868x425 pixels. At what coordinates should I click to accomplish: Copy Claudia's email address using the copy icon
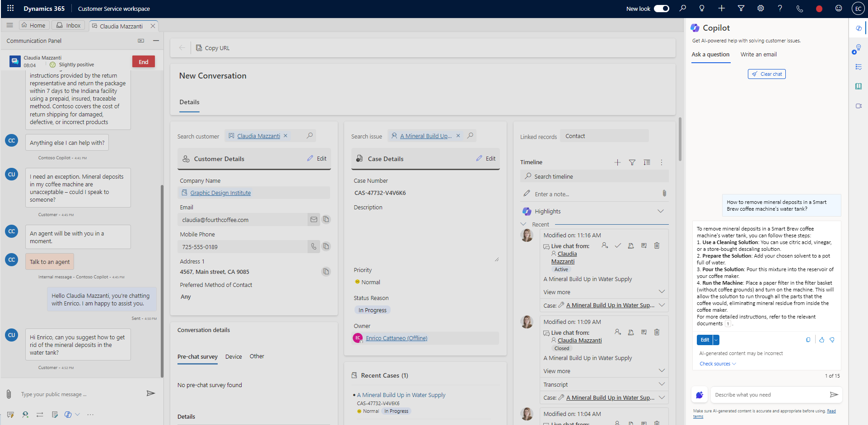(326, 220)
